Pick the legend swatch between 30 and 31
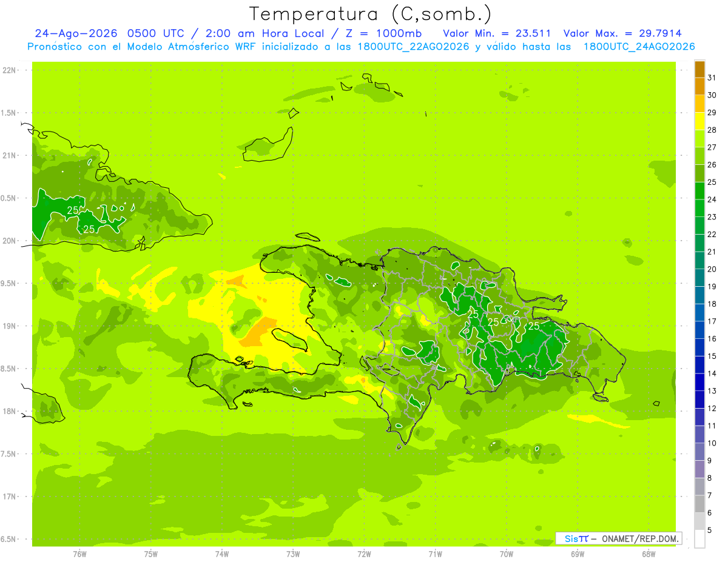Viewport: 728px width, 562px height. 699,87
